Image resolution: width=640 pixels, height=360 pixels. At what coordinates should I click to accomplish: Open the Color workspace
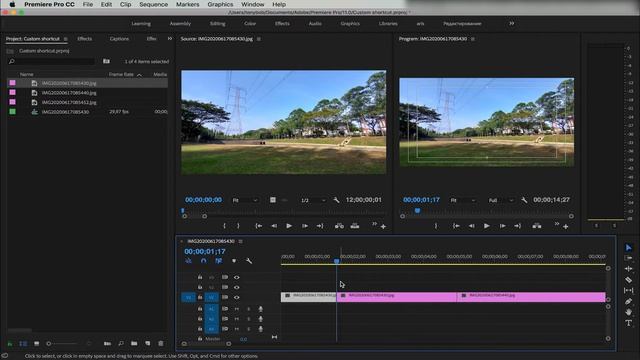(x=250, y=24)
